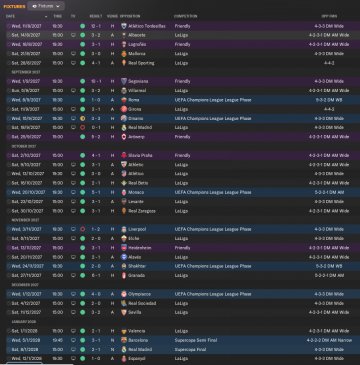Open the 6 - 1 result against Granada
Viewport: 360px width, 365px height.
coord(94,276)
